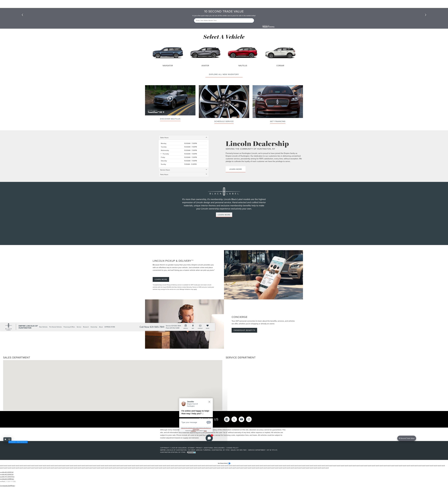
Task: Open the New Vehicles menu
Action: [43, 327]
